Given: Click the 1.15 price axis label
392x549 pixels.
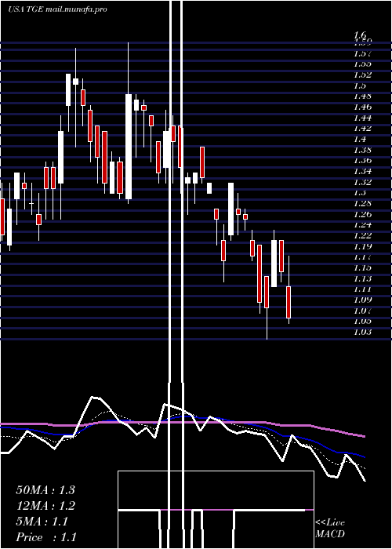Looking at the screenshot, I should point(362,268).
